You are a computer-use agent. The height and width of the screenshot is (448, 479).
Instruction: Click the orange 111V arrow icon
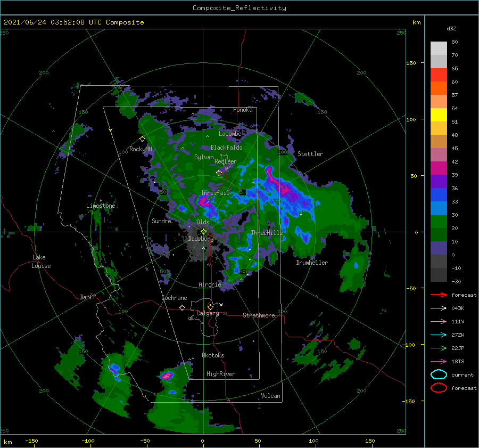439,321
